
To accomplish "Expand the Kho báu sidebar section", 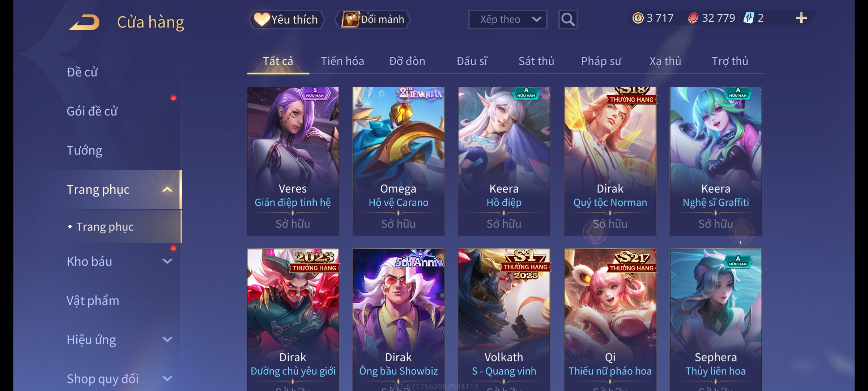I will (x=167, y=261).
